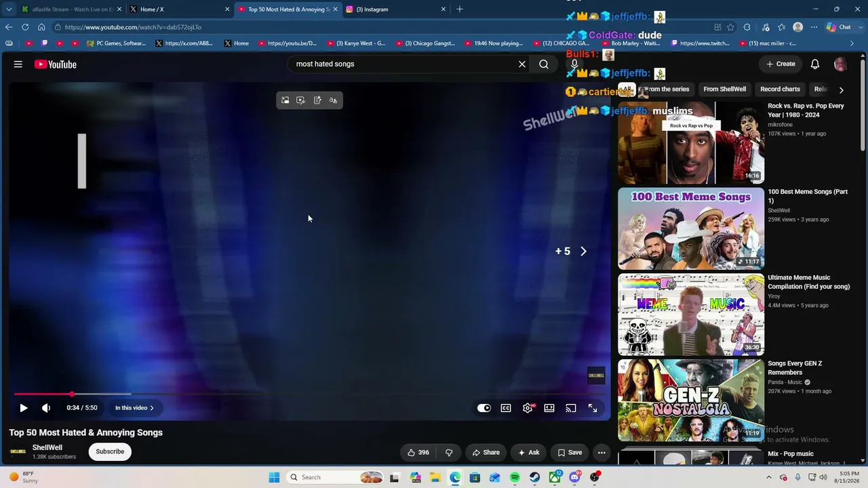Screen dimensions: 868x488
Task: Turn on closed captions
Action: point(506,408)
